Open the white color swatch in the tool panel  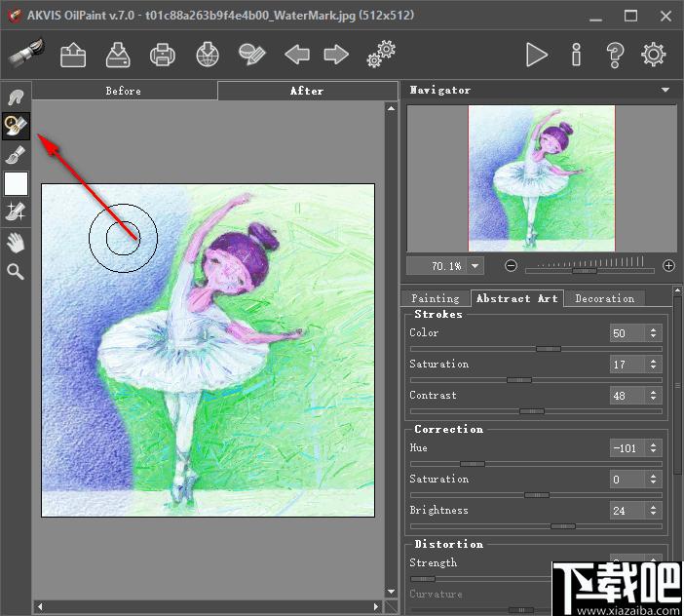(x=17, y=183)
